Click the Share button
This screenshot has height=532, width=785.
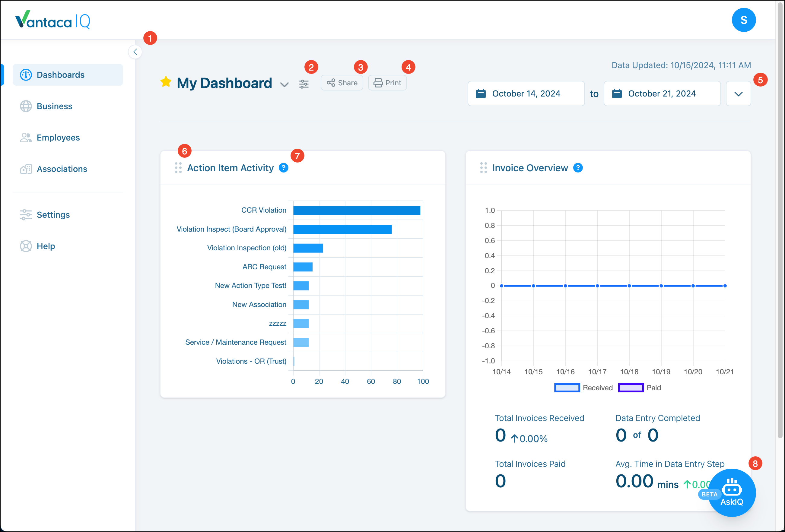click(342, 82)
